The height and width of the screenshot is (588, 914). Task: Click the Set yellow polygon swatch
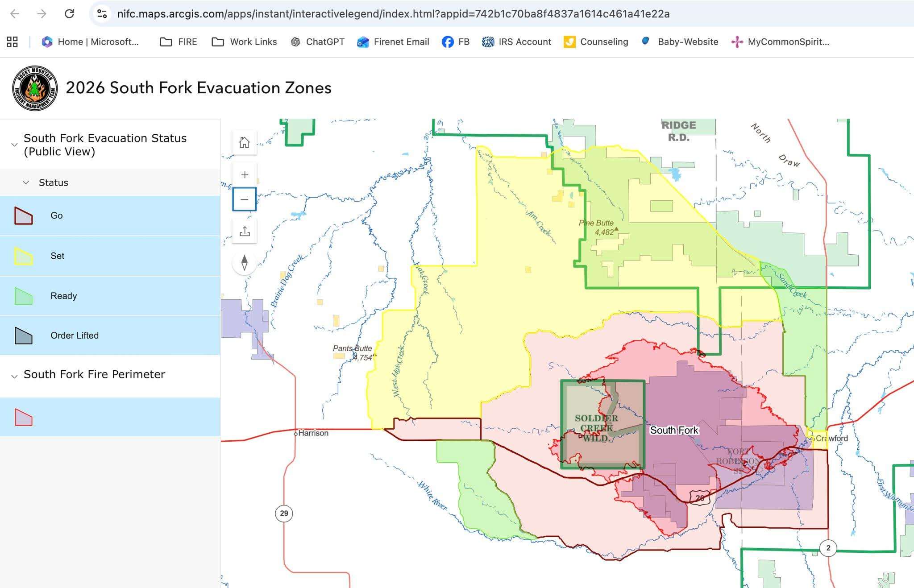tap(23, 256)
